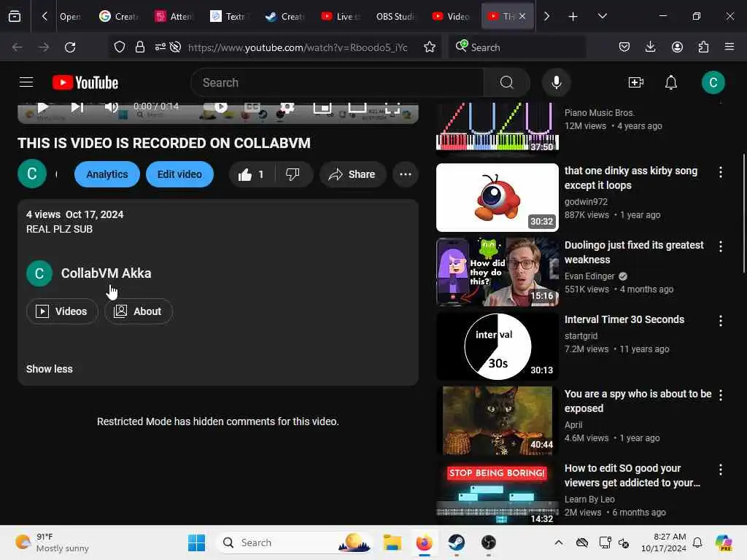Enable miniplayer mode
This screenshot has width=747, height=560.
click(x=322, y=108)
